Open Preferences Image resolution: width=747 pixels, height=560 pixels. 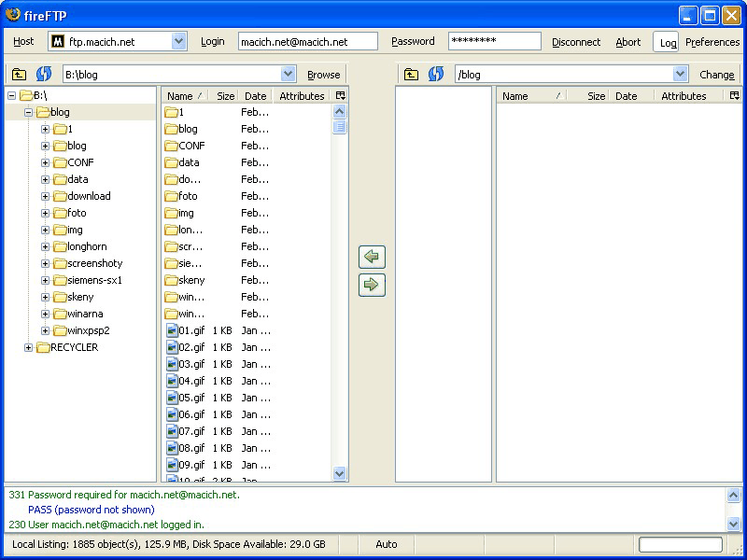point(712,42)
